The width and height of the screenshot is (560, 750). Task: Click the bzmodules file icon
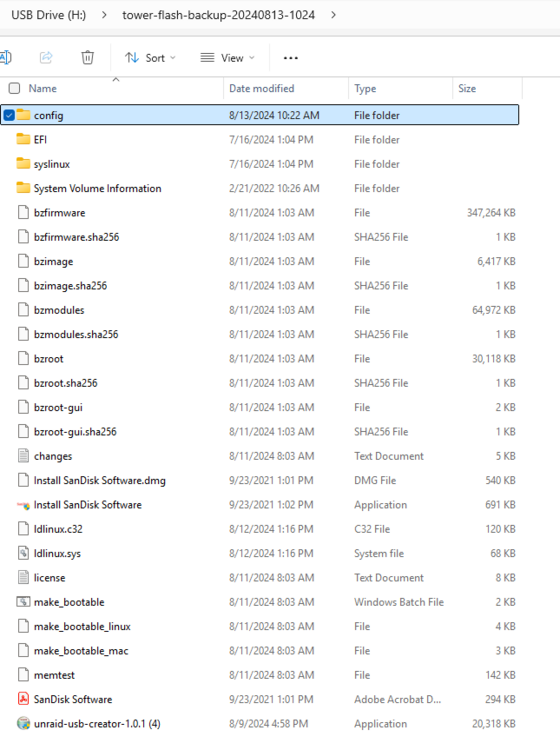(x=23, y=310)
